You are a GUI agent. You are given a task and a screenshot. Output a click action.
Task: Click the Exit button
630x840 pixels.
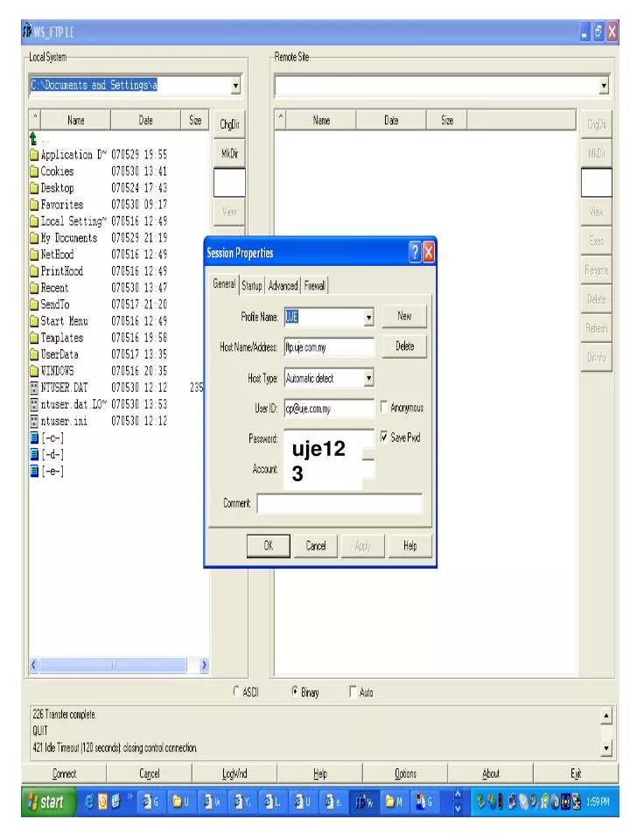[576, 773]
